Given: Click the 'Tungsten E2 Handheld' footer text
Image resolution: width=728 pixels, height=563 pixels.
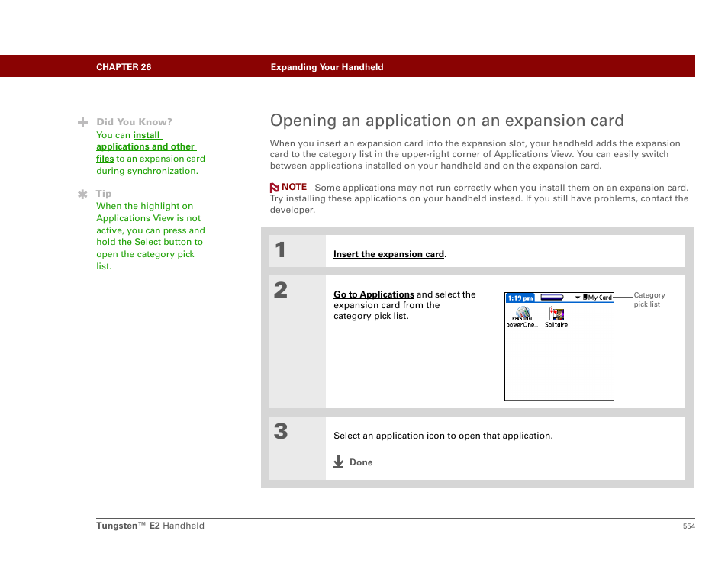Looking at the screenshot, I should pyautogui.click(x=150, y=526).
